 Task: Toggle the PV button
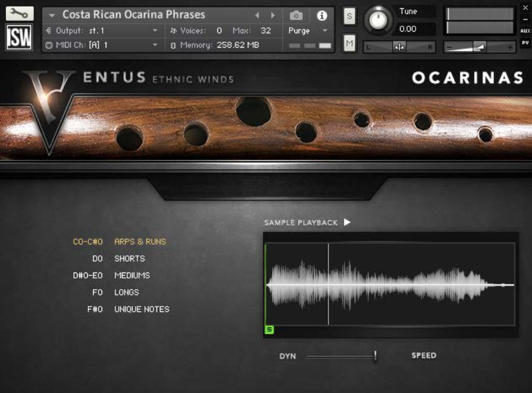[525, 43]
